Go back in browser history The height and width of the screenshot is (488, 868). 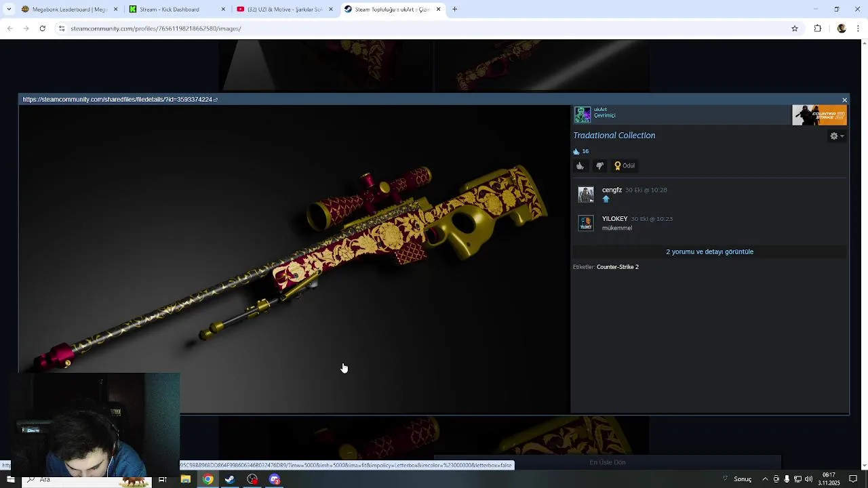click(x=9, y=28)
